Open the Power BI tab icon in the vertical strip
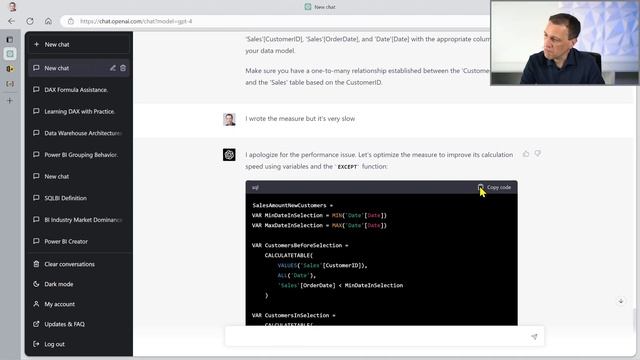This screenshot has height=360, width=640. (10, 69)
